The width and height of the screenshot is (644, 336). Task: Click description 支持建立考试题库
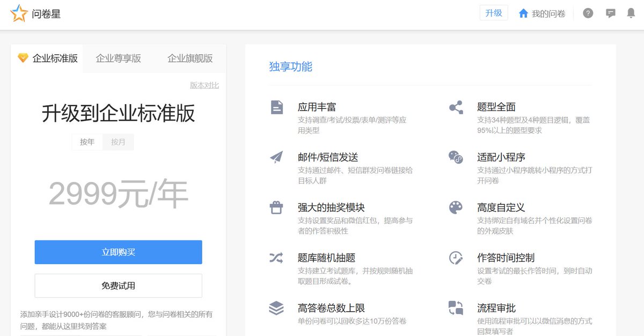pos(355,276)
